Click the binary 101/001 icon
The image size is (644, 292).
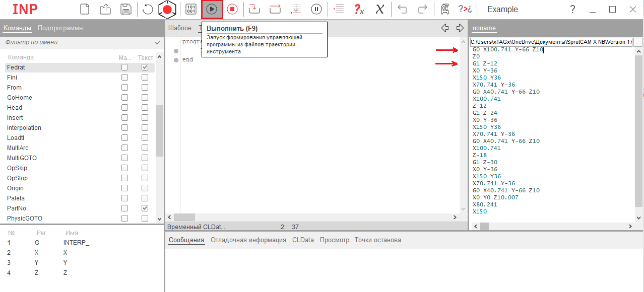(191, 9)
